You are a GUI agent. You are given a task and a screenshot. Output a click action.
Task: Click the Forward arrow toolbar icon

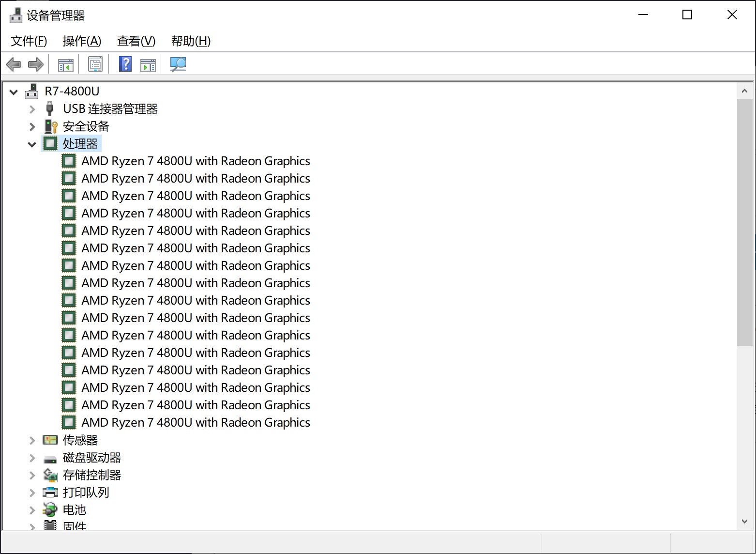[x=36, y=64]
